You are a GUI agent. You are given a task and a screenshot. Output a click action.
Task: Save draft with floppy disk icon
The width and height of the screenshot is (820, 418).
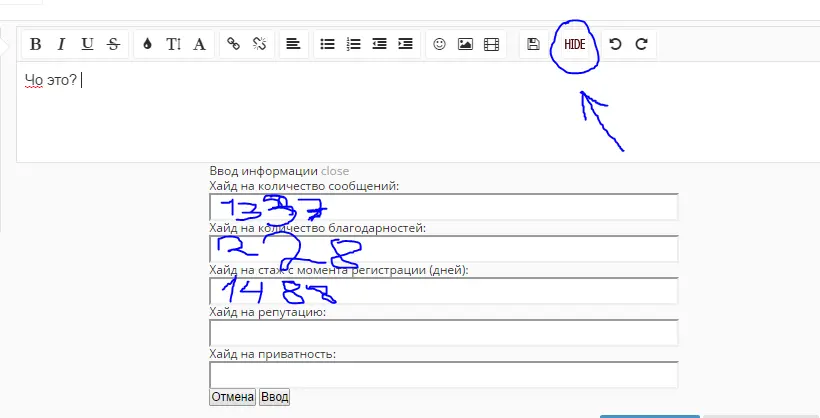[x=533, y=44]
